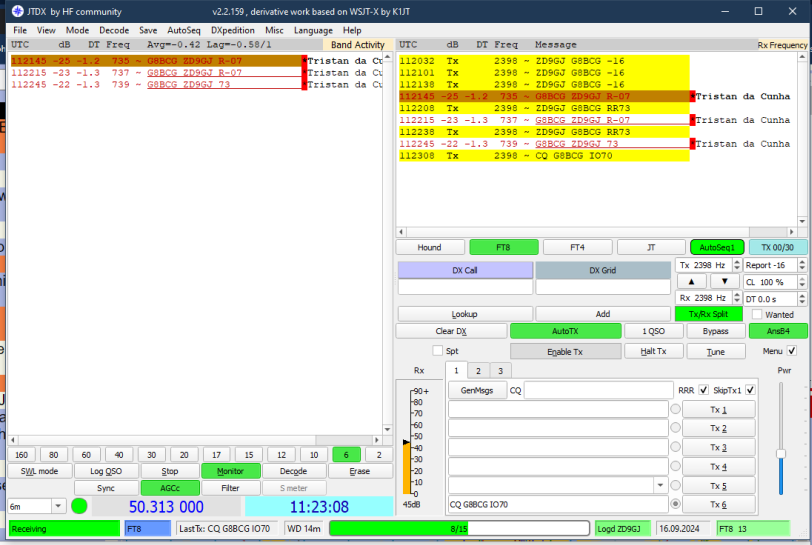812x545 pixels.
Task: Uncheck the Menu checkbox
Action: (792, 351)
